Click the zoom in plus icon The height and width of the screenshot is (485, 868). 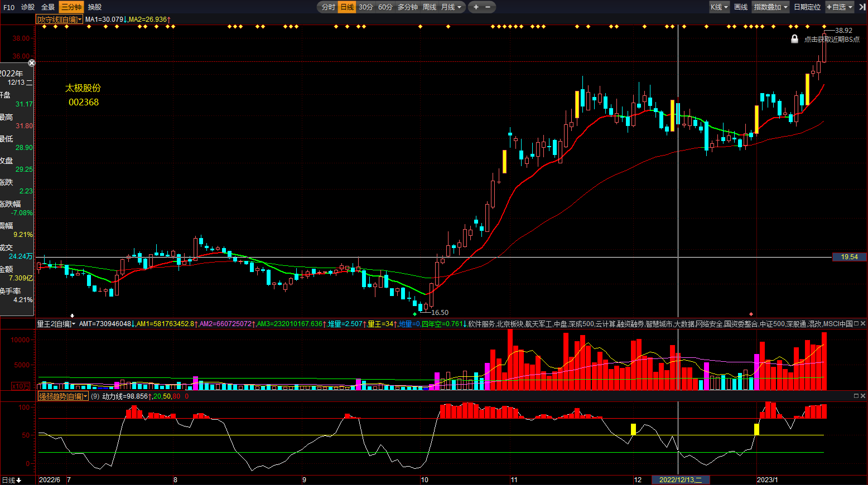tap(476, 7)
